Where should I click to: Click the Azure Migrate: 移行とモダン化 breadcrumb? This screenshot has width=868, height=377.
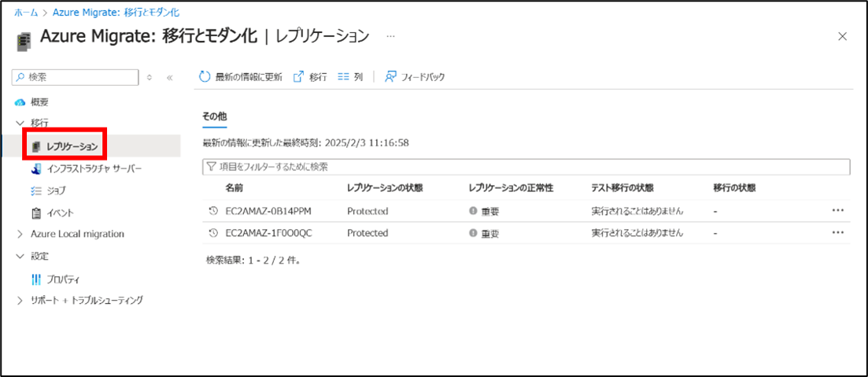[x=116, y=12]
